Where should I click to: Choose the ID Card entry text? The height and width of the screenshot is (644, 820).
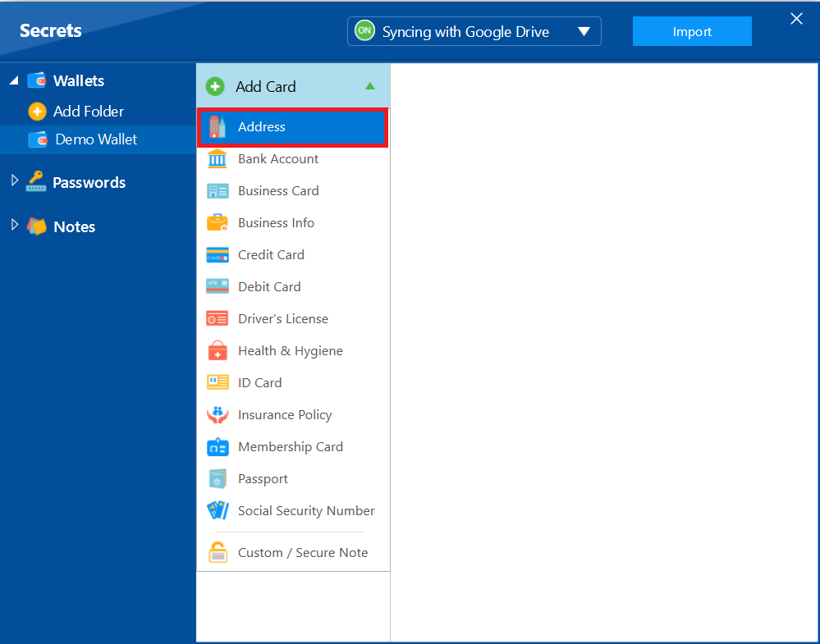[260, 382]
